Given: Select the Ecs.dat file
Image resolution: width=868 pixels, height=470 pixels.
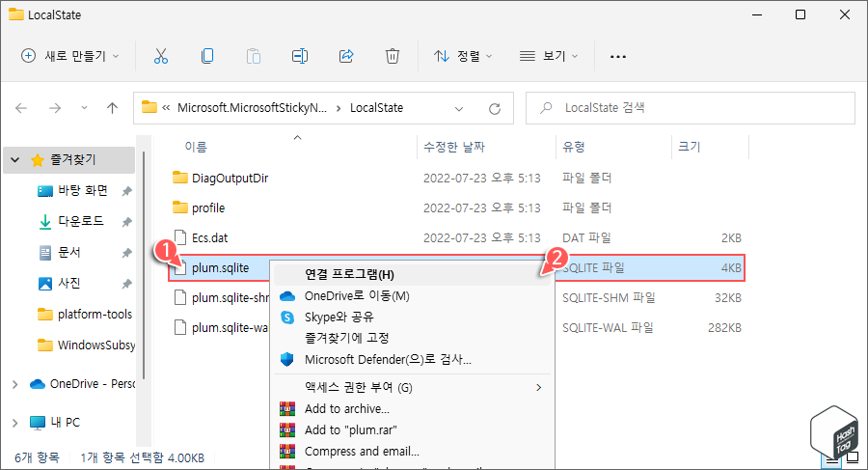Looking at the screenshot, I should [x=210, y=237].
